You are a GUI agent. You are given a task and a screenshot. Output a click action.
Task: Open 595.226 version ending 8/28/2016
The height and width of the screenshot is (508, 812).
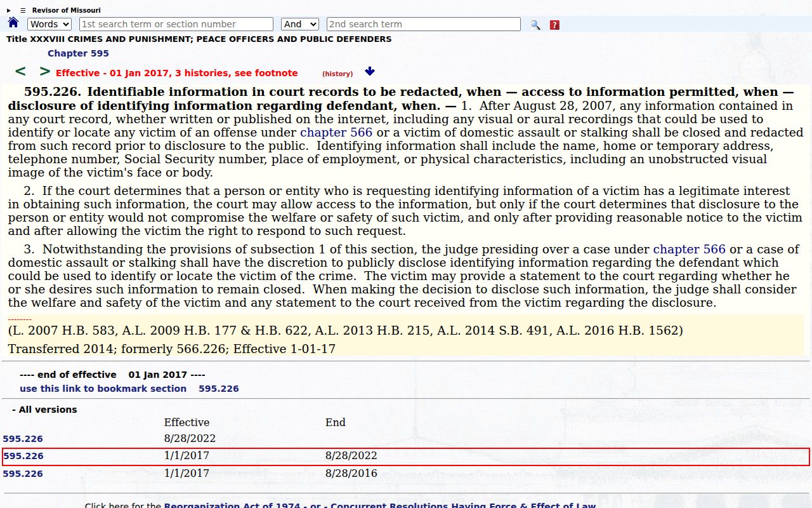pos(23,474)
